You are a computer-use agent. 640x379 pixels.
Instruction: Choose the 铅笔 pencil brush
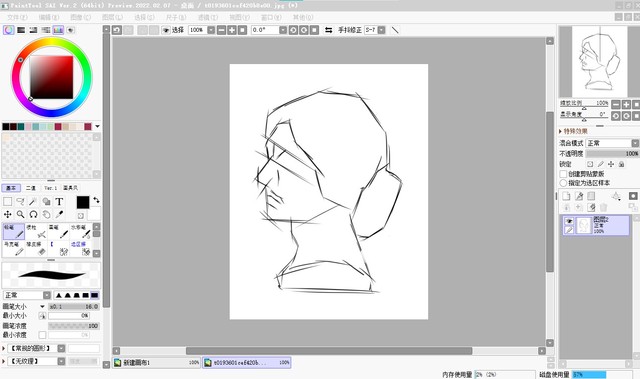point(13,231)
